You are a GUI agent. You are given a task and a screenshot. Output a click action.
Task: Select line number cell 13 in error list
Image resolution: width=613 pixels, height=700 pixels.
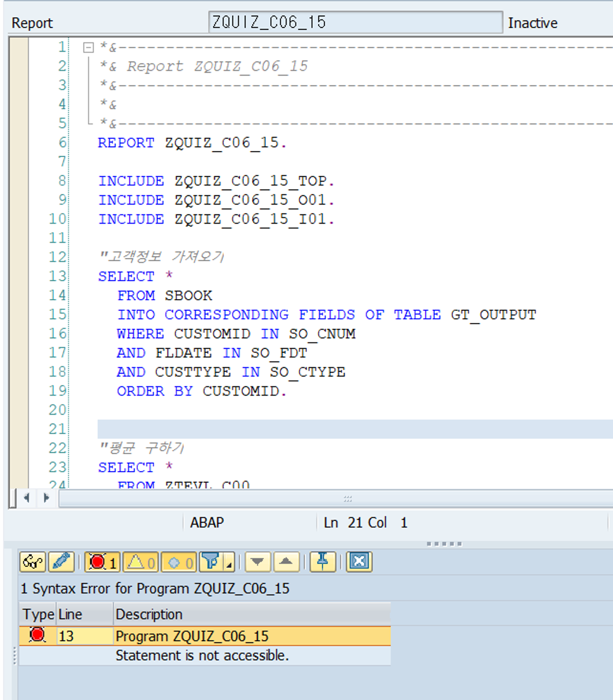coord(85,636)
